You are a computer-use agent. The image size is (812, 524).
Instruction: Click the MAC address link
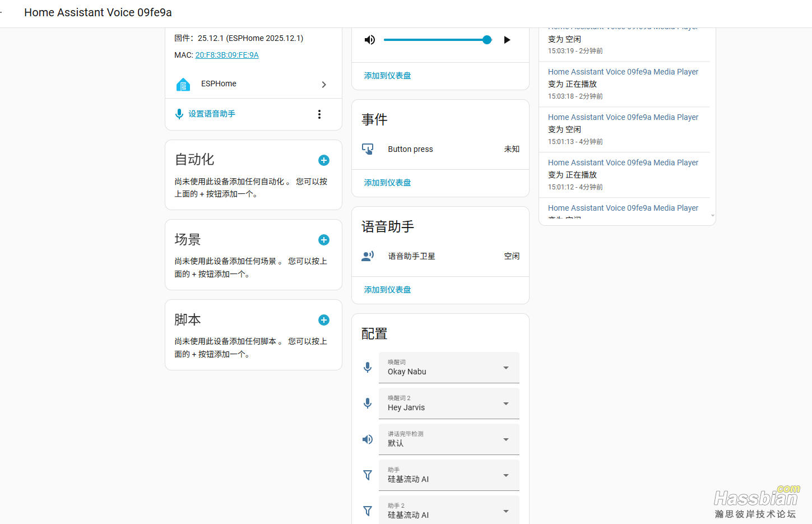coord(227,55)
